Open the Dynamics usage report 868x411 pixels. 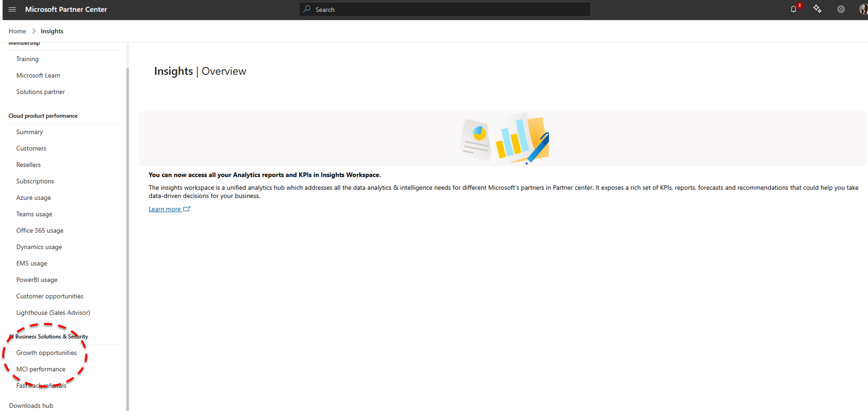click(x=39, y=247)
